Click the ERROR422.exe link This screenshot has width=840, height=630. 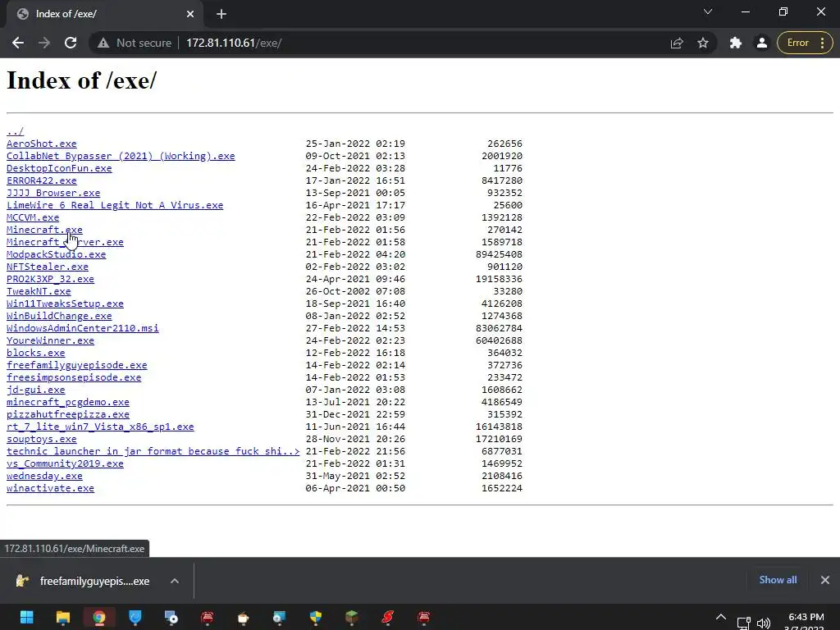[41, 180]
